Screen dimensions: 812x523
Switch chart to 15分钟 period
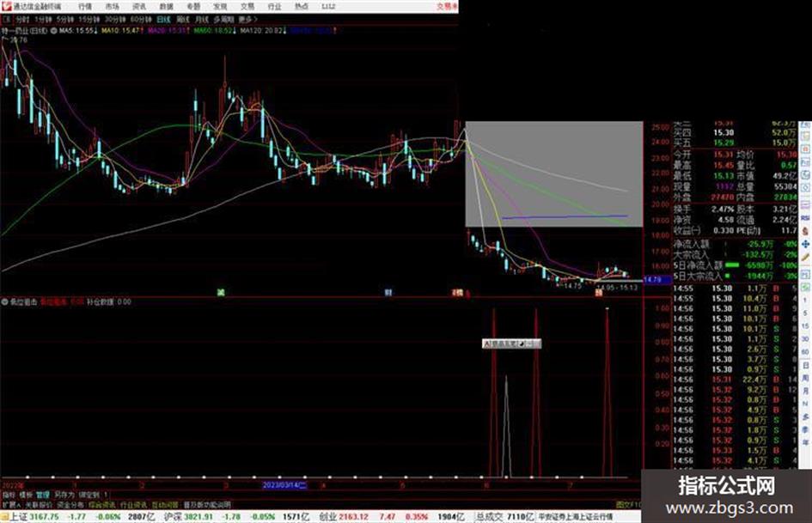[89, 19]
